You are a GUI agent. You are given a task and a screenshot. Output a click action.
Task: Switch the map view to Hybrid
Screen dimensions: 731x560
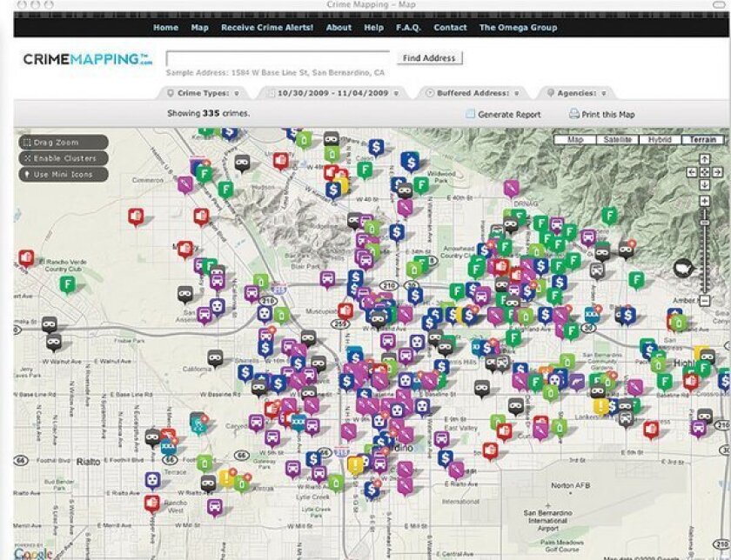660,139
